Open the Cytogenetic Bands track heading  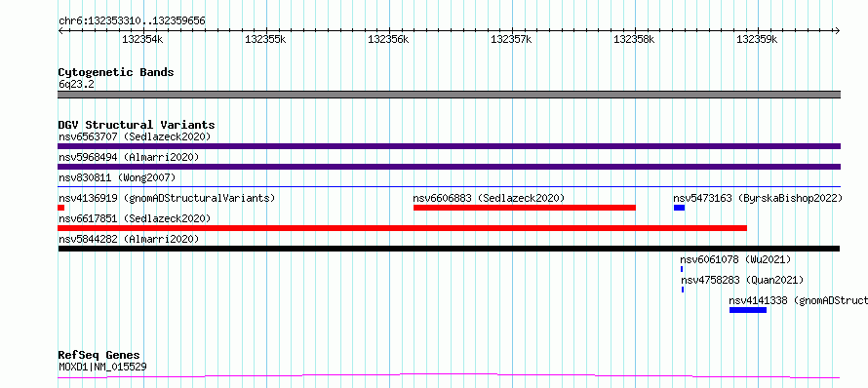[x=116, y=72]
